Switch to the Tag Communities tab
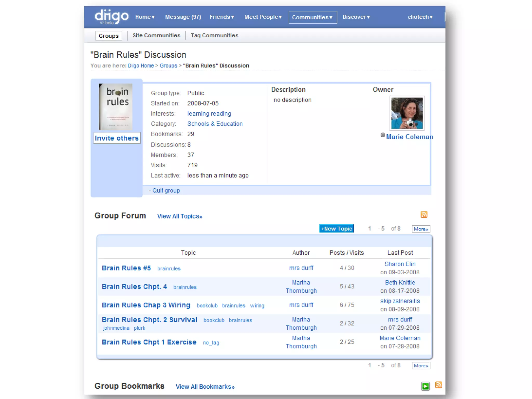This screenshot has width=532, height=399. click(x=214, y=35)
